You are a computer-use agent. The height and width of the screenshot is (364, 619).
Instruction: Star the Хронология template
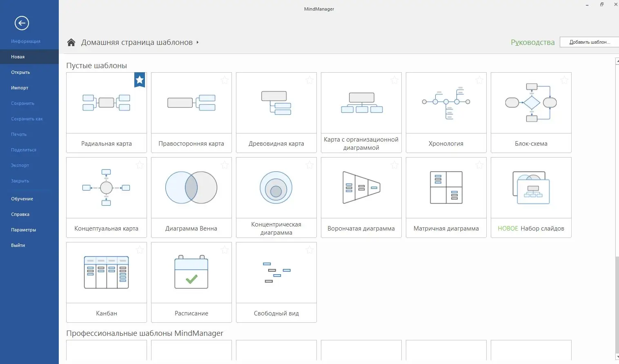coord(479,80)
